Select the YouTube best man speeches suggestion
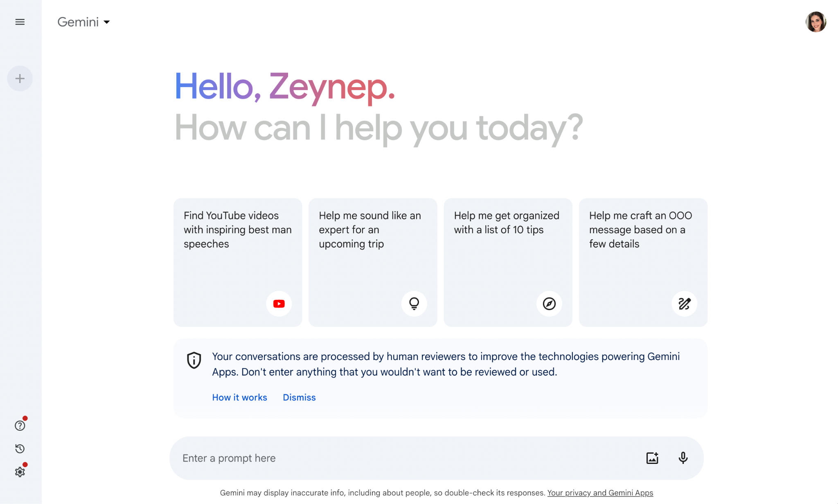This screenshot has height=504, width=838. (x=237, y=245)
